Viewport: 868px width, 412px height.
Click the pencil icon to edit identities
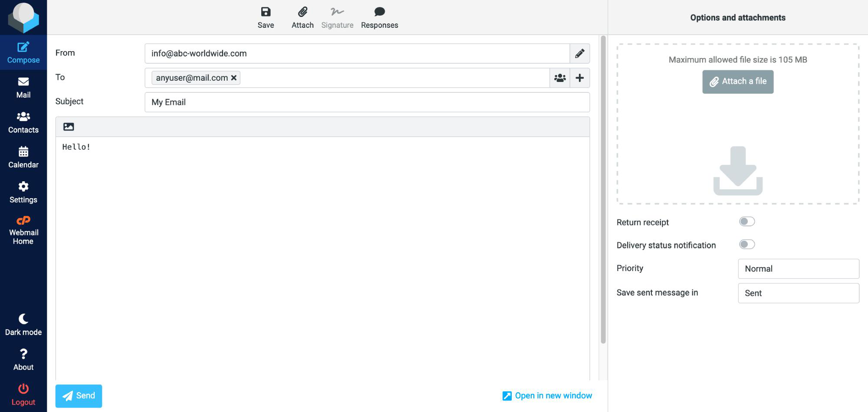pyautogui.click(x=579, y=53)
